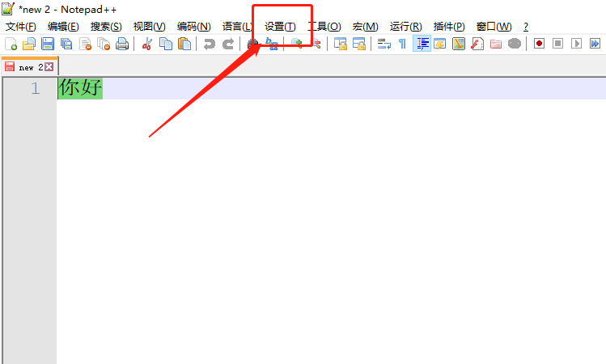Start macro recording with the red dot
Viewport: 606px width, 364px height.
[539, 44]
